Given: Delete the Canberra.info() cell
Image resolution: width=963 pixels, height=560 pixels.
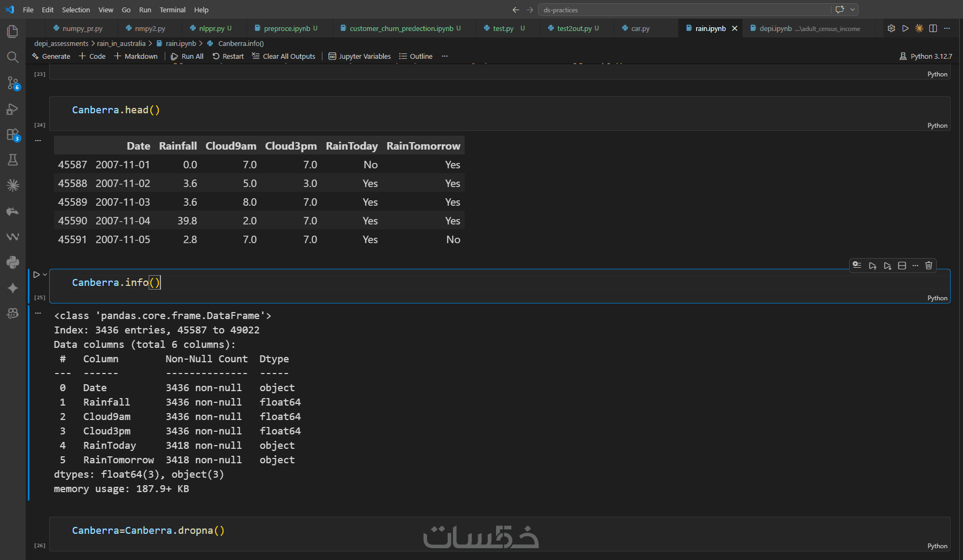Looking at the screenshot, I should [929, 266].
